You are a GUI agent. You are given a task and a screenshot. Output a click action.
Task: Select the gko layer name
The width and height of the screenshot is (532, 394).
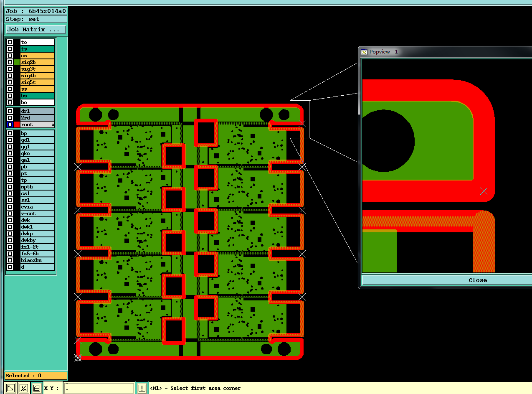[38, 153]
